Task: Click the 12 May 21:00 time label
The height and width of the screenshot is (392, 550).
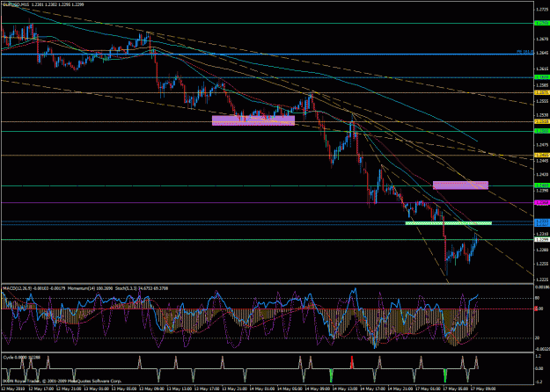Action: pos(69,388)
